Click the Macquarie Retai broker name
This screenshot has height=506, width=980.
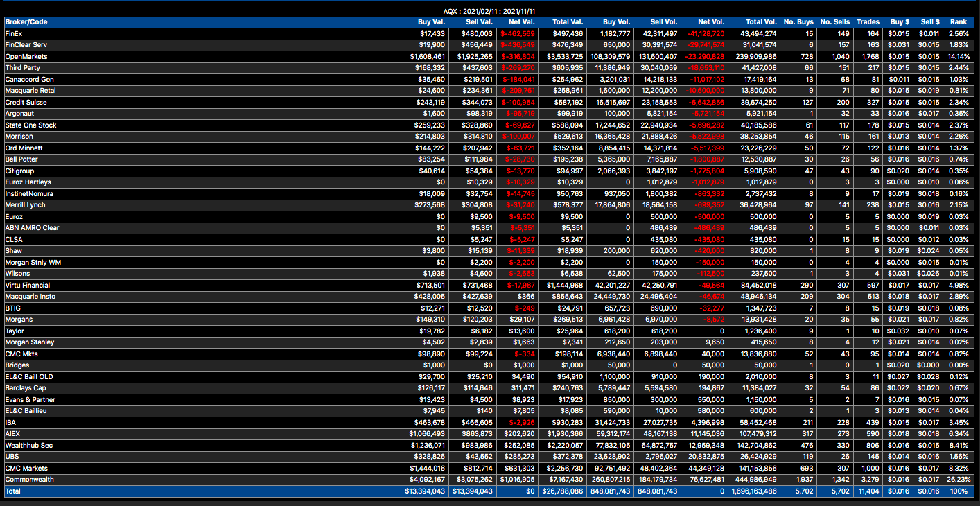[30, 91]
